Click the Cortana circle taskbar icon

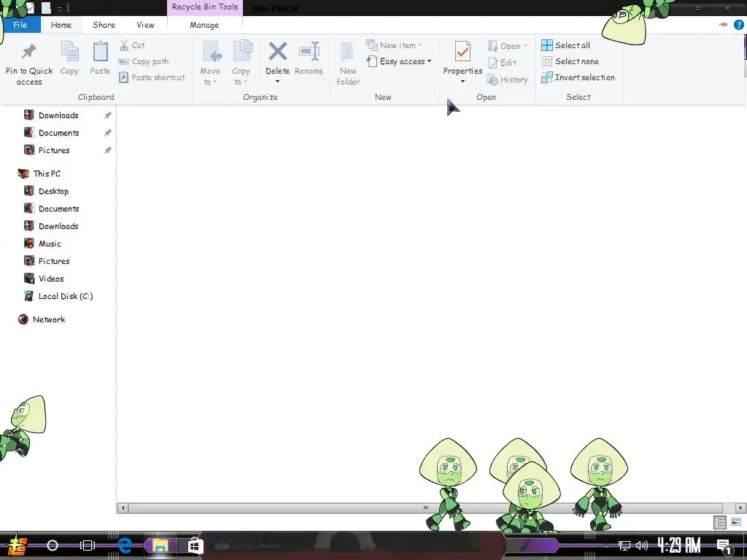tap(53, 545)
